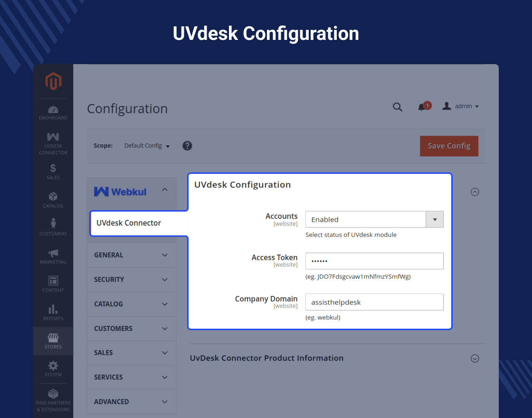532x418 pixels.
Task: Open the notifications bell
Action: pos(424,106)
